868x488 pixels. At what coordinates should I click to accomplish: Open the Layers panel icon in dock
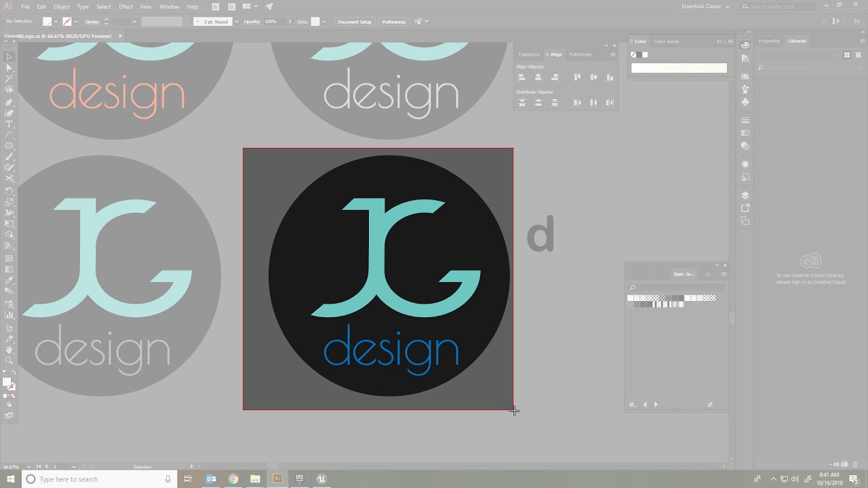745,196
